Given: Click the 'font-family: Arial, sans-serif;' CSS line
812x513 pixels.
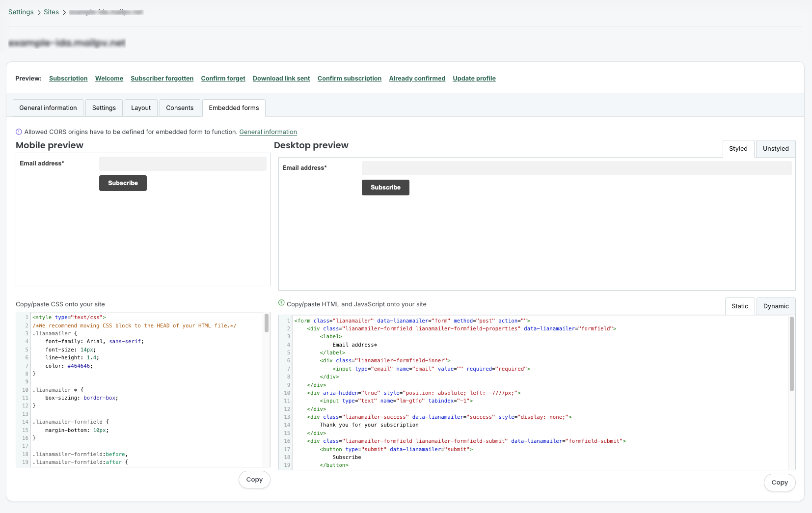Looking at the screenshot, I should (95, 342).
